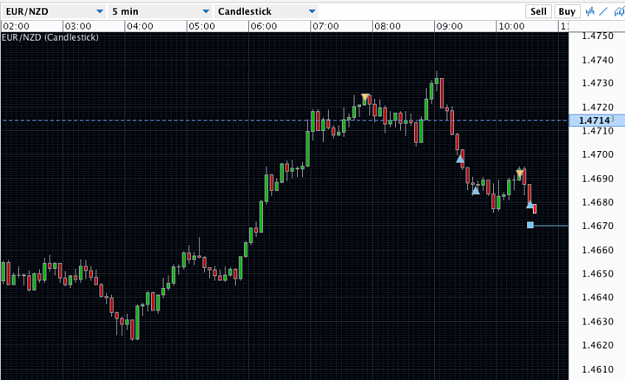Click the 1.4714 current price label
Viewport: 625px width, 380px height.
coord(597,120)
